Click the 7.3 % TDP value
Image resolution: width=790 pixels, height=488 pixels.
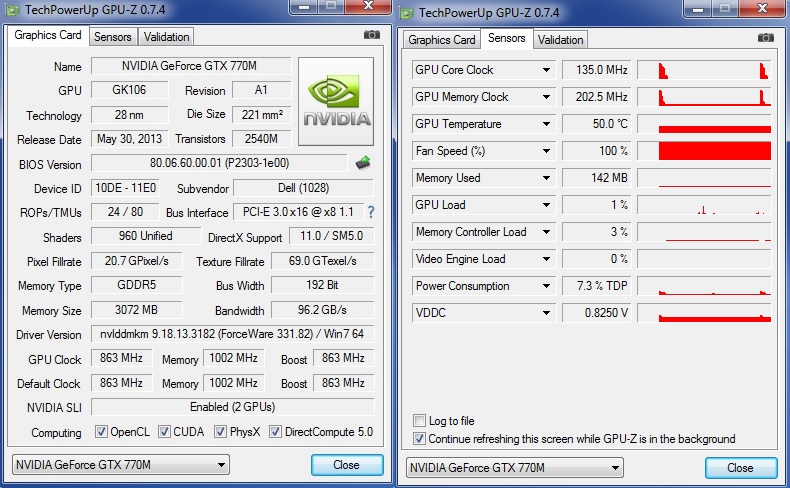pos(597,286)
